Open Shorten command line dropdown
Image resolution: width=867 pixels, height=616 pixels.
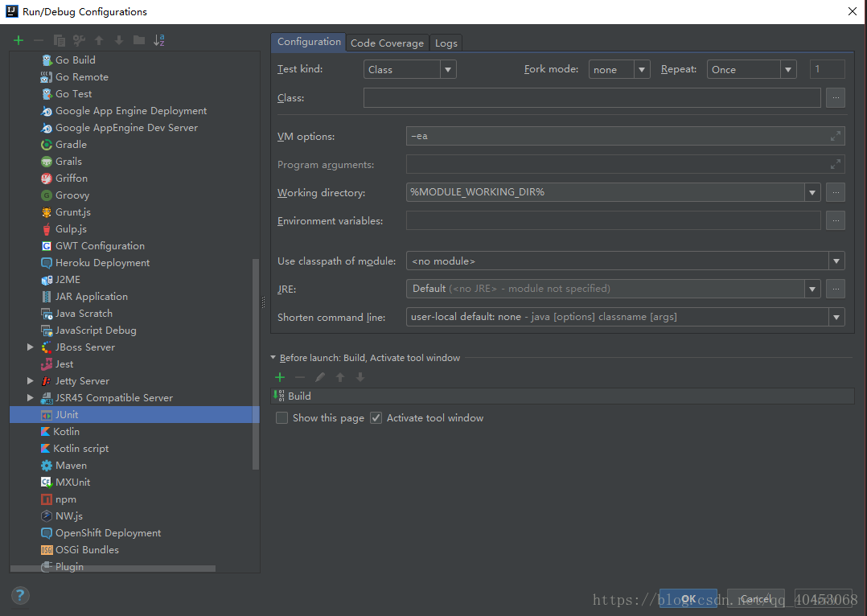(836, 317)
